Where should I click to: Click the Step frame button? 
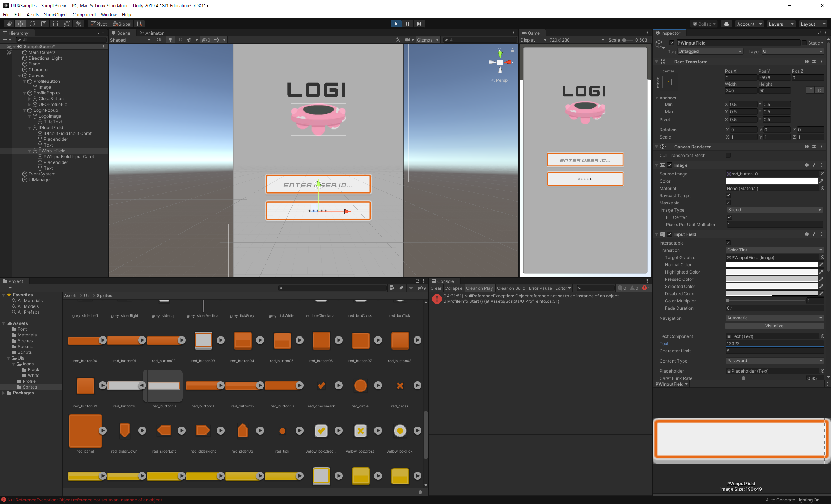(419, 24)
